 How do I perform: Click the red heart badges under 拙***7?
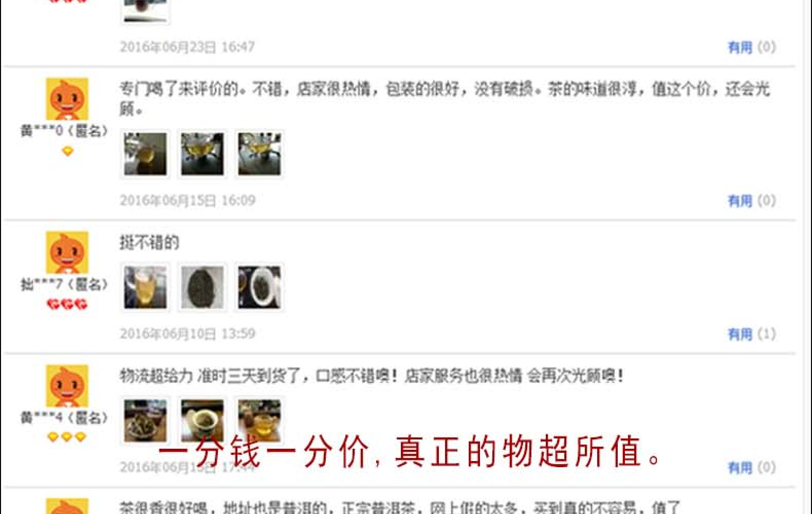[67, 304]
